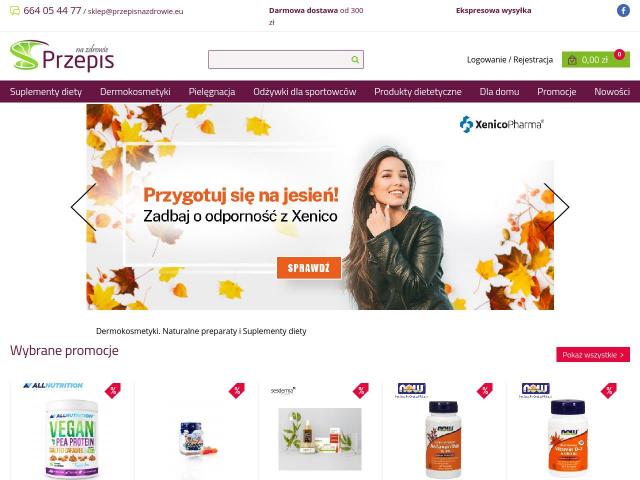This screenshot has height=480, width=640.
Task: Open the Dermokosmetyki category
Action: pyautogui.click(x=135, y=92)
